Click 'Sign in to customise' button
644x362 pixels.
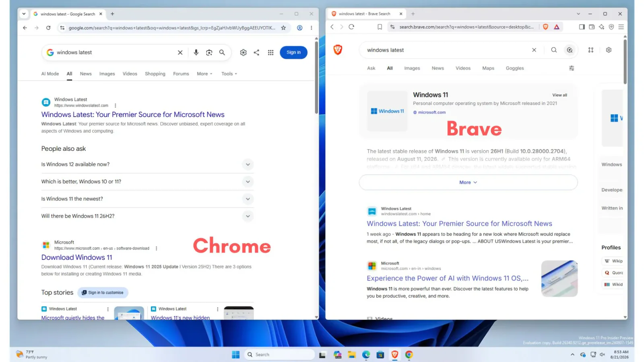(103, 292)
